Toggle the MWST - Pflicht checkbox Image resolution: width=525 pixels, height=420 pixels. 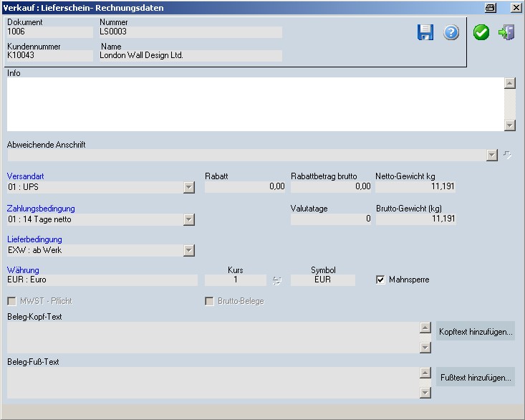point(11,301)
